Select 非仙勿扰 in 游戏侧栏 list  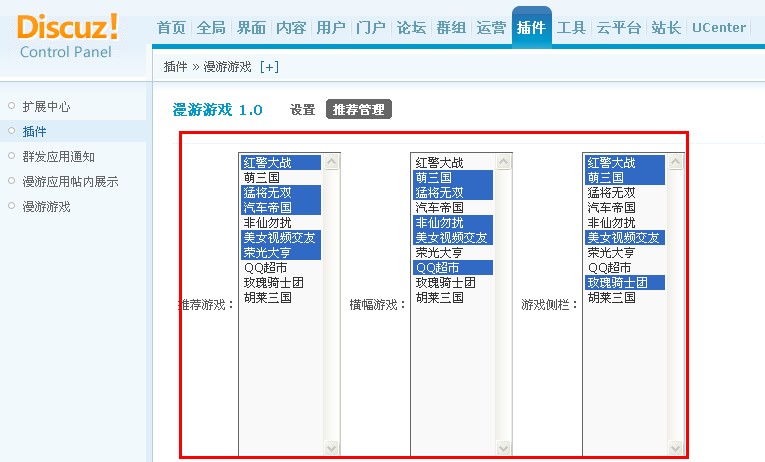(x=625, y=222)
